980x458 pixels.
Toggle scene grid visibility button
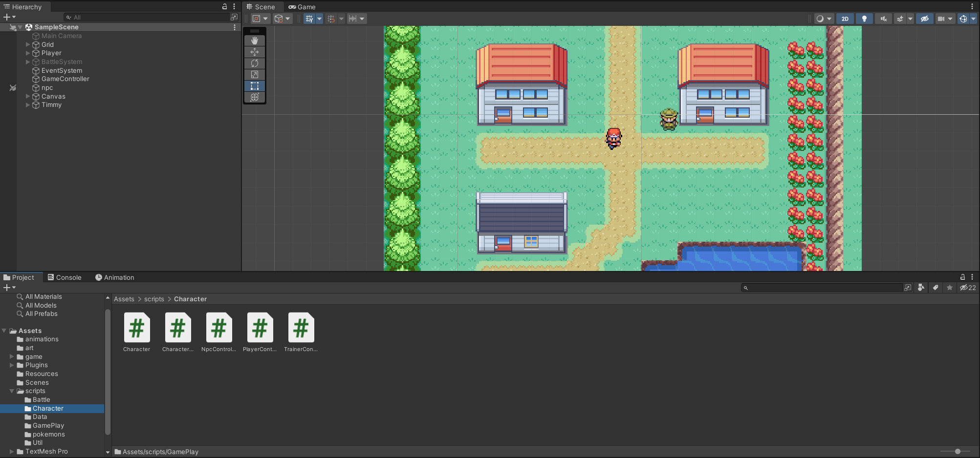tap(309, 19)
